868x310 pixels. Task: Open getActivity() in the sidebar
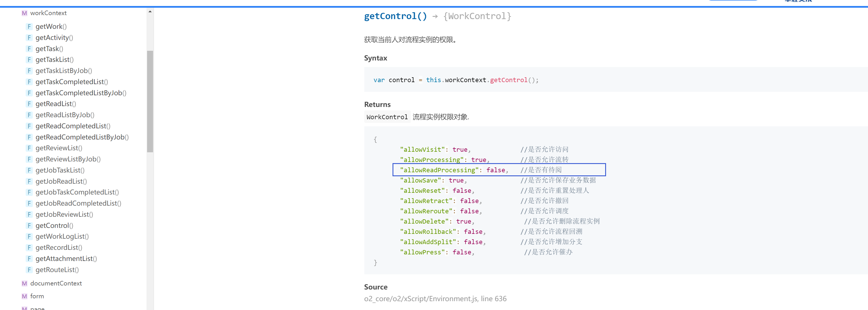[x=54, y=38]
